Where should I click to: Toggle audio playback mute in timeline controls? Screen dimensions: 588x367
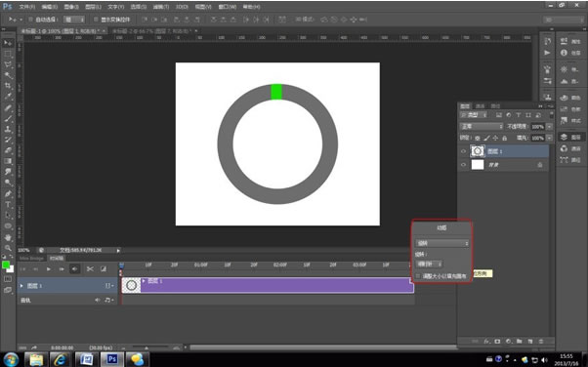coord(74,269)
